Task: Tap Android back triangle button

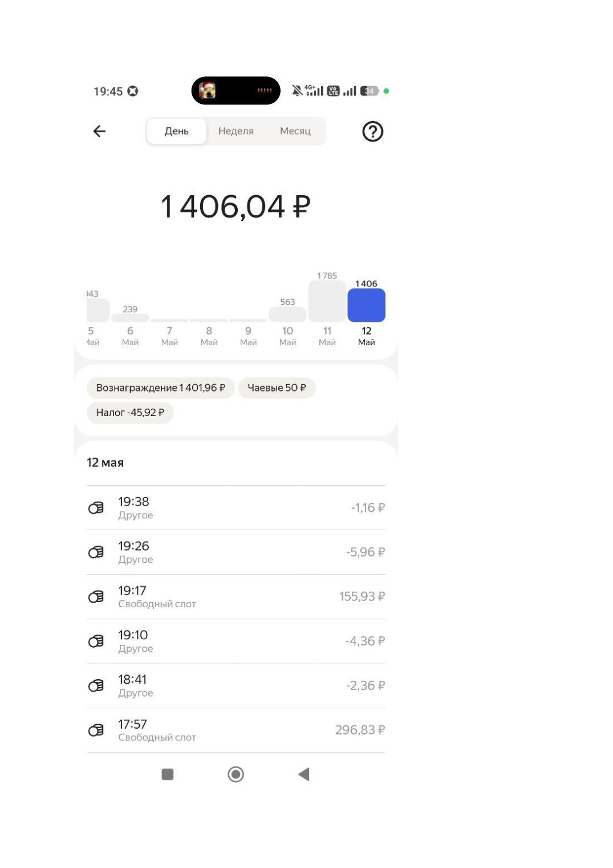Action: pyautogui.click(x=303, y=774)
